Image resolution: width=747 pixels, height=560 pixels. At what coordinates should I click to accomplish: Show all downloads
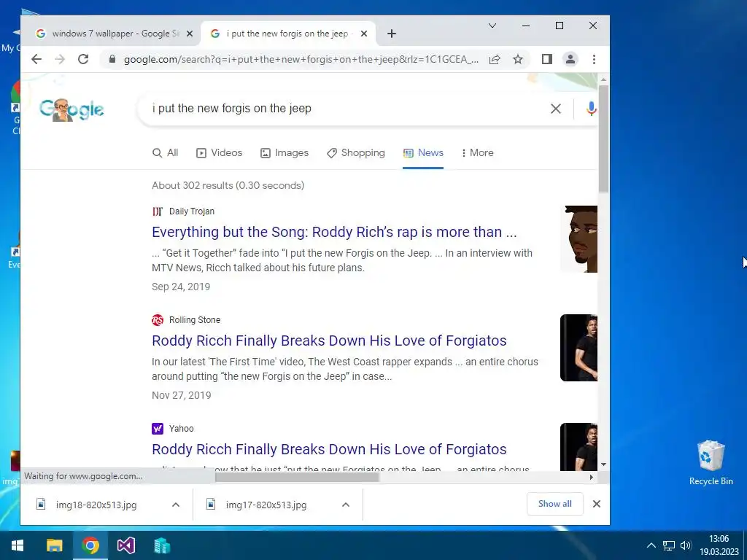pos(555,504)
